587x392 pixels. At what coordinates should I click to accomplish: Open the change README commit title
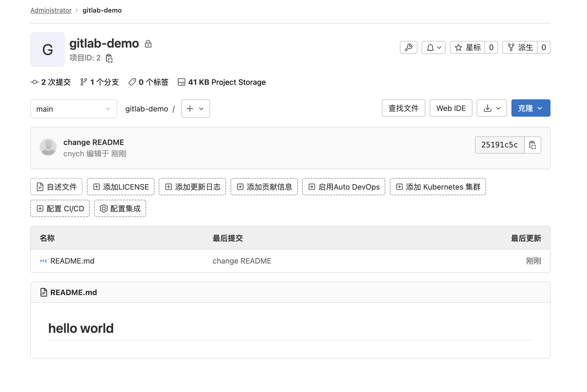94,142
